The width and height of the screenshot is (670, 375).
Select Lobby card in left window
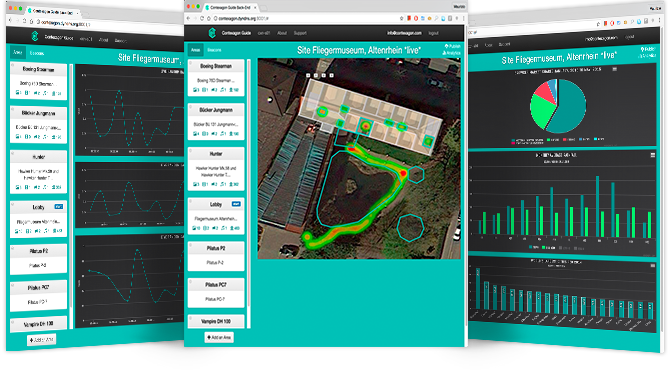click(38, 219)
